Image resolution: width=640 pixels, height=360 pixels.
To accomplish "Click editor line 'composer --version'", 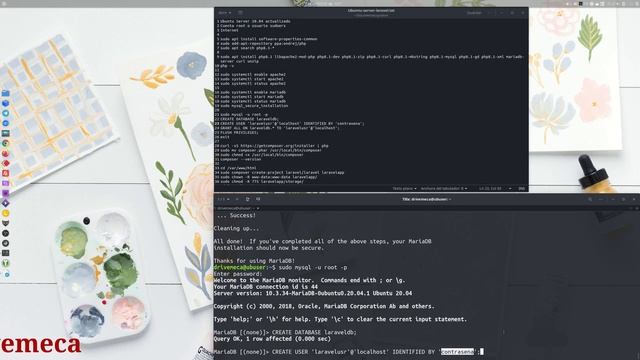I will pyautogui.click(x=241, y=159).
